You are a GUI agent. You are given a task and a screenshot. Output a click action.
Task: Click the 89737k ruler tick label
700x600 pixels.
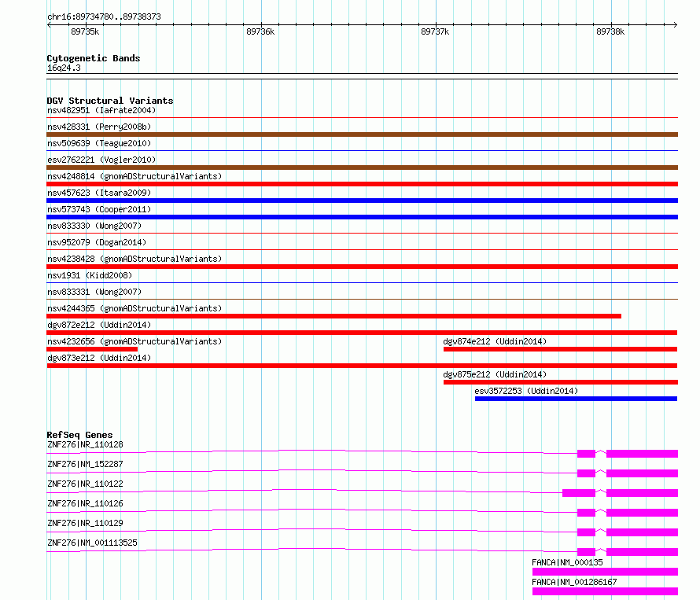tap(435, 31)
